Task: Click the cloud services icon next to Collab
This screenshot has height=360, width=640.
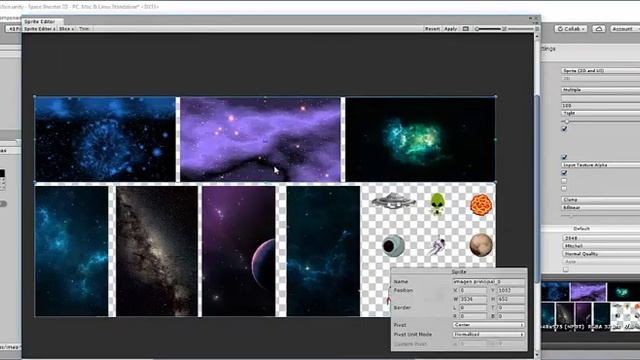Action: pos(599,29)
